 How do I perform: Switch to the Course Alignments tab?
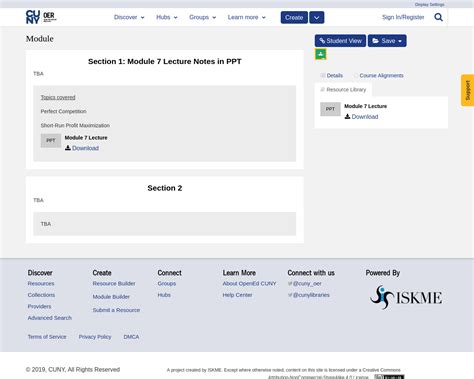(x=379, y=75)
